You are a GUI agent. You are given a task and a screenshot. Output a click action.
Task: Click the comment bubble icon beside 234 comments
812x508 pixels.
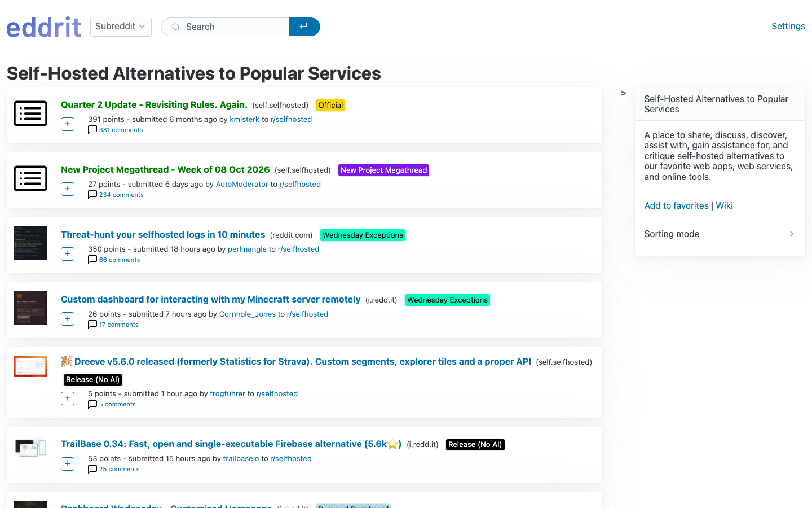[92, 195]
